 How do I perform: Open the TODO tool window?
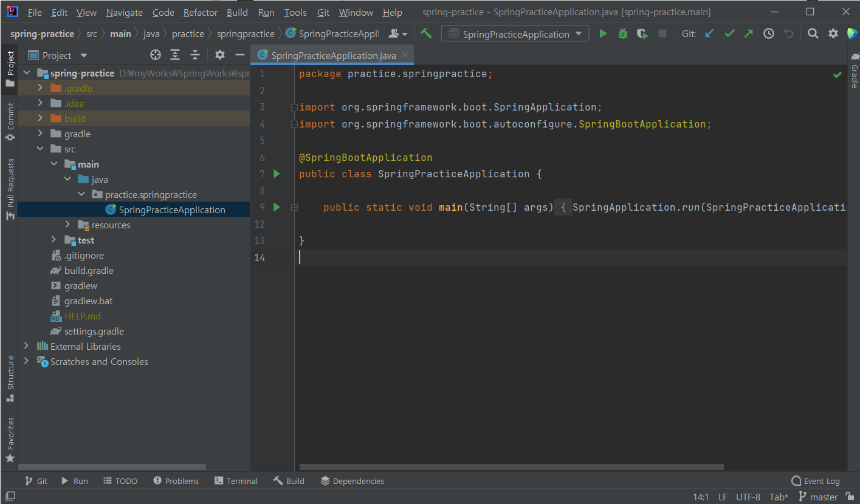pos(120,481)
